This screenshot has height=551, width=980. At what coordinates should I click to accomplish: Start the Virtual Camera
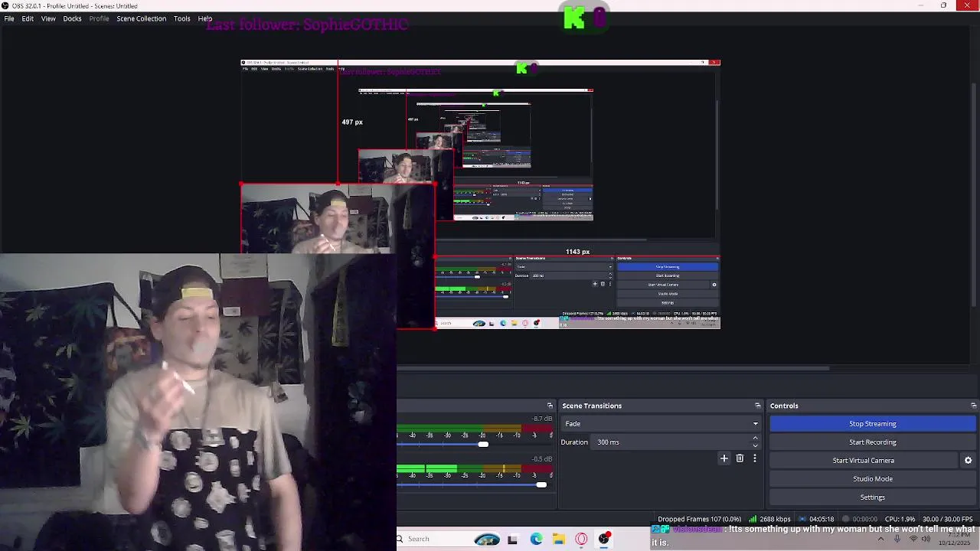863,461
